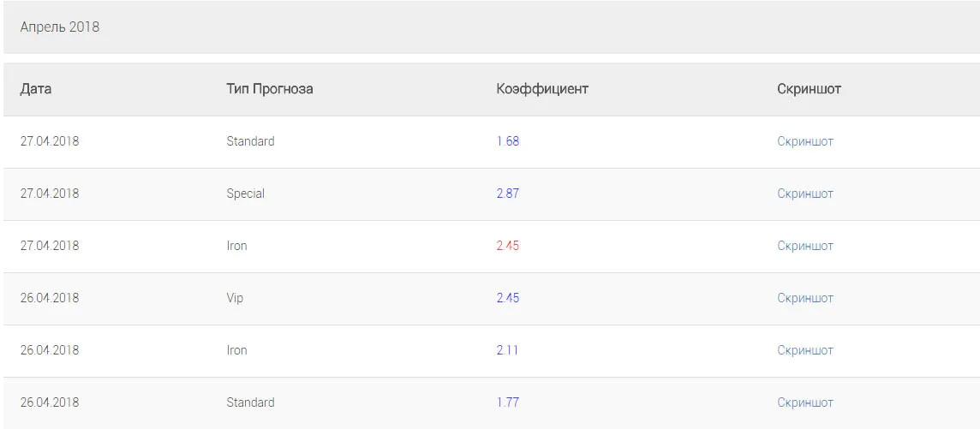Click the 1.68 coefficient value
Viewport: 980px width, 429px height.
click(507, 141)
